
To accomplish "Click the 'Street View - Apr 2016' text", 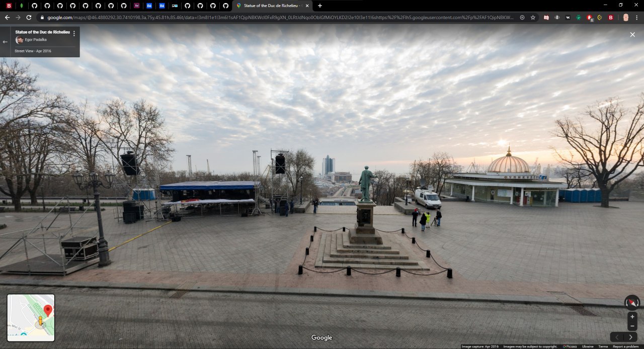I will tap(33, 51).
